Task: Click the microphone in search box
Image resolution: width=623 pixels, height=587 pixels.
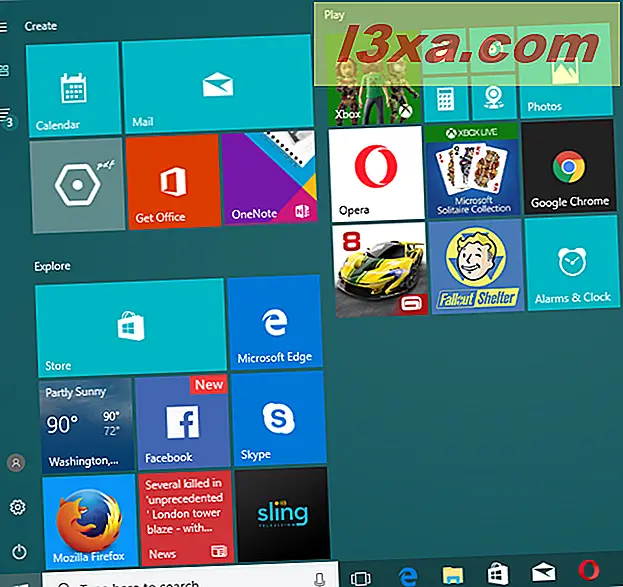Action: tap(319, 579)
